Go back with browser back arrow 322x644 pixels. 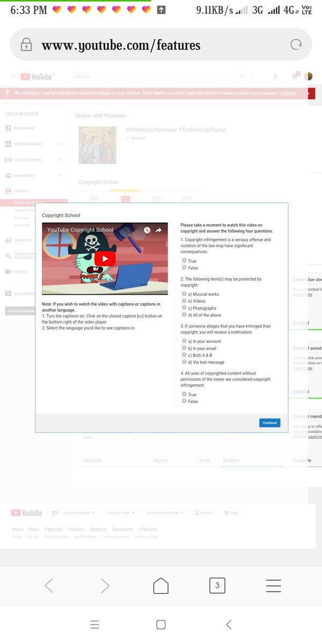click(49, 586)
